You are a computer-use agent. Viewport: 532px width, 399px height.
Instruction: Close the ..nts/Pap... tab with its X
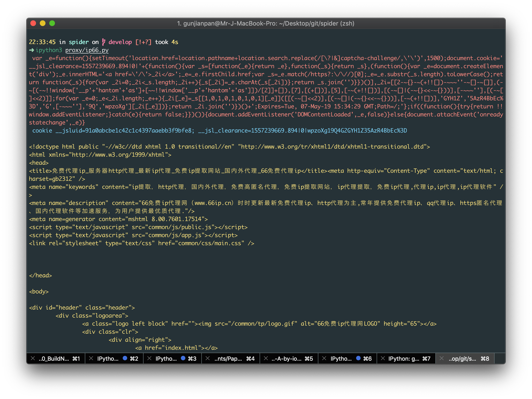208,358
